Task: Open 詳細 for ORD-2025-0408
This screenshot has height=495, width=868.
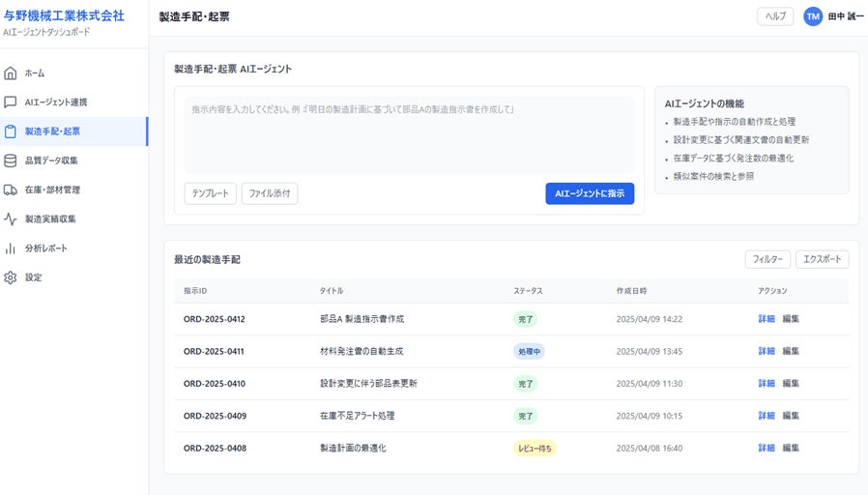Action: coord(767,448)
